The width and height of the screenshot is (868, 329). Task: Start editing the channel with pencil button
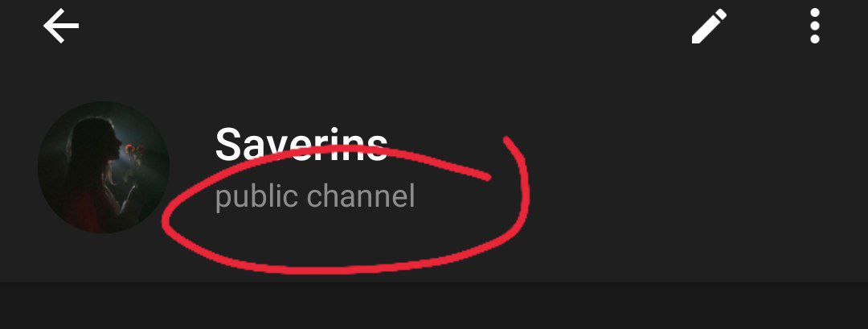coord(709,26)
